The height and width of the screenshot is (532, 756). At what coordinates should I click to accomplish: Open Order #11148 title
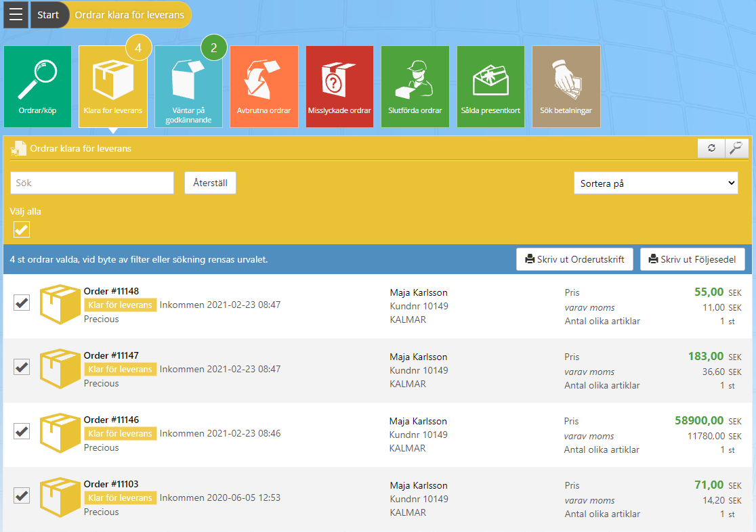pos(111,291)
